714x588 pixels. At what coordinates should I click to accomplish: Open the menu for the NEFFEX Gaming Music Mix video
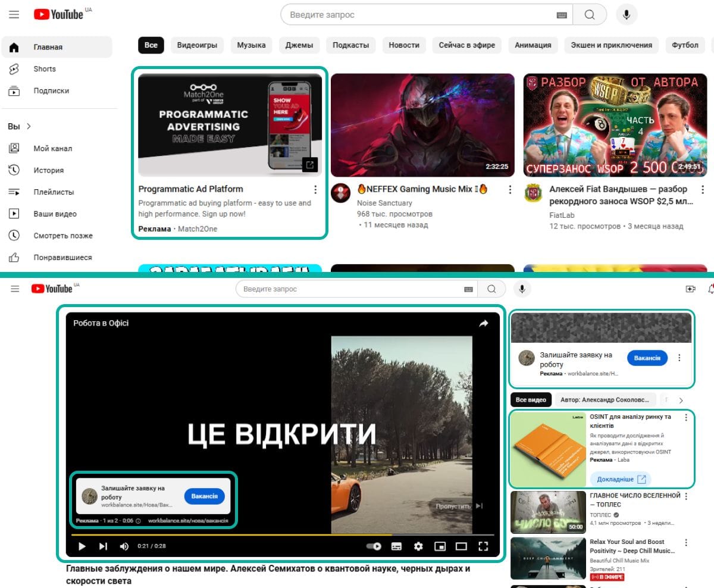[x=509, y=190]
